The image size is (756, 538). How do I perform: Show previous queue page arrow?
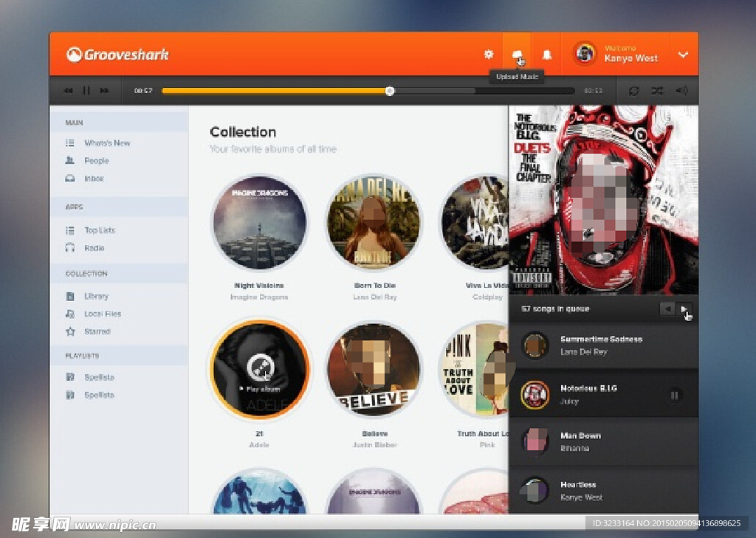[x=667, y=309]
